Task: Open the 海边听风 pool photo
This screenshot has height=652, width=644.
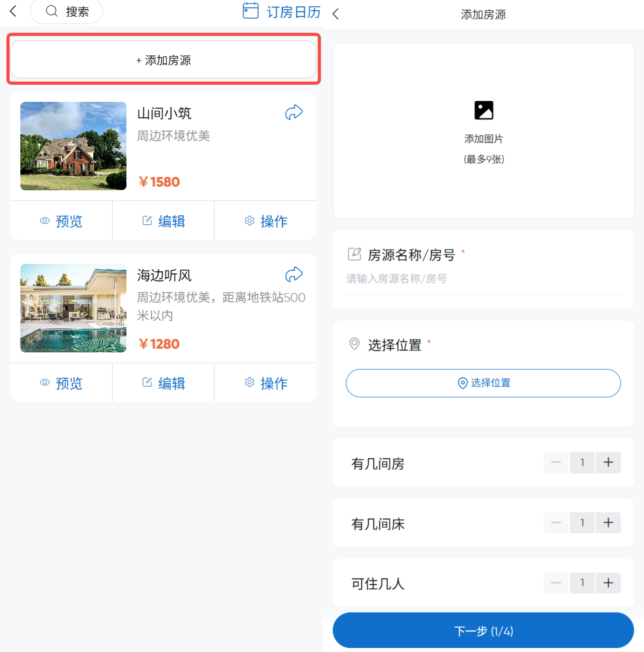Action: 73,308
